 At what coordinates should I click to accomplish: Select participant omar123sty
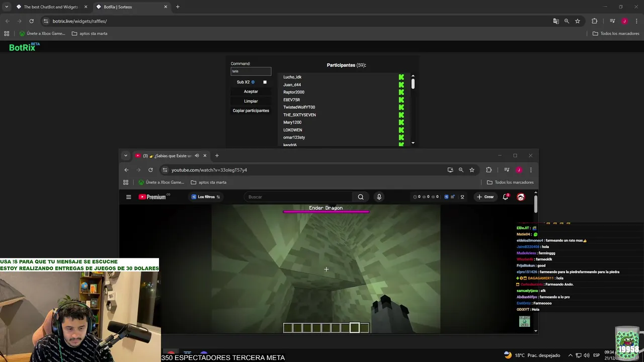(294, 137)
